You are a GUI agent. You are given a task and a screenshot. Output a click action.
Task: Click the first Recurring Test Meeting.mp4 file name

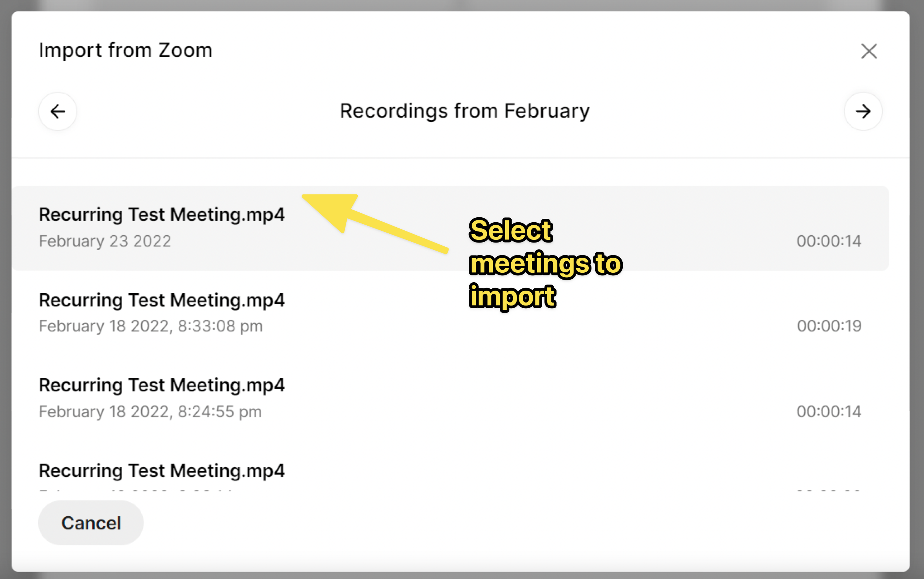162,214
